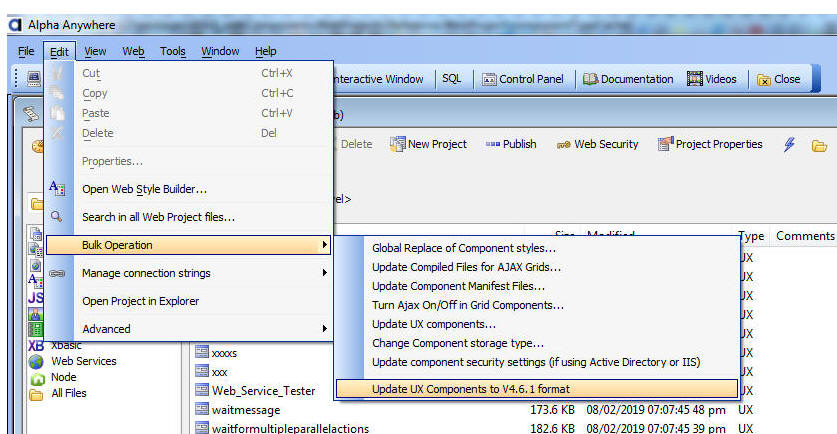
Task: Click the Close folder icon in toolbar
Action: click(x=764, y=80)
